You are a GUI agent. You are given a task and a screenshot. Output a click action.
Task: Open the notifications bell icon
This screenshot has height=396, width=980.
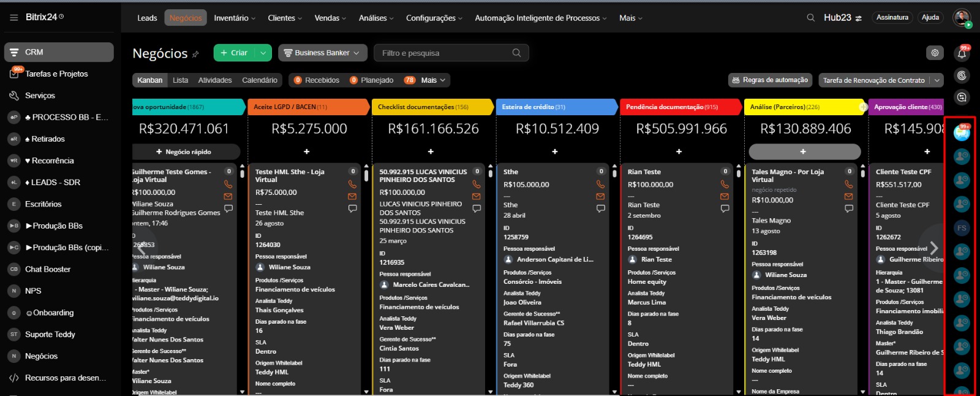point(962,54)
